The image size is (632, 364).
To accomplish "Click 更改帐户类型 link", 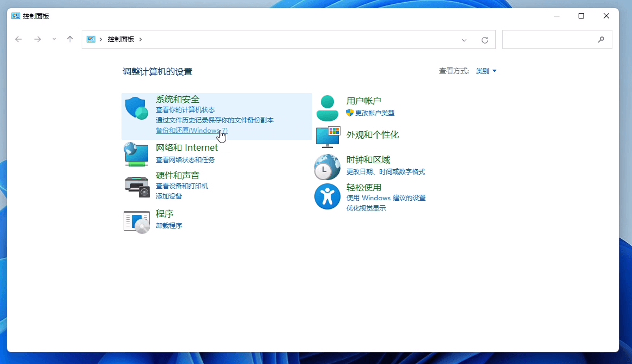I will pos(374,113).
